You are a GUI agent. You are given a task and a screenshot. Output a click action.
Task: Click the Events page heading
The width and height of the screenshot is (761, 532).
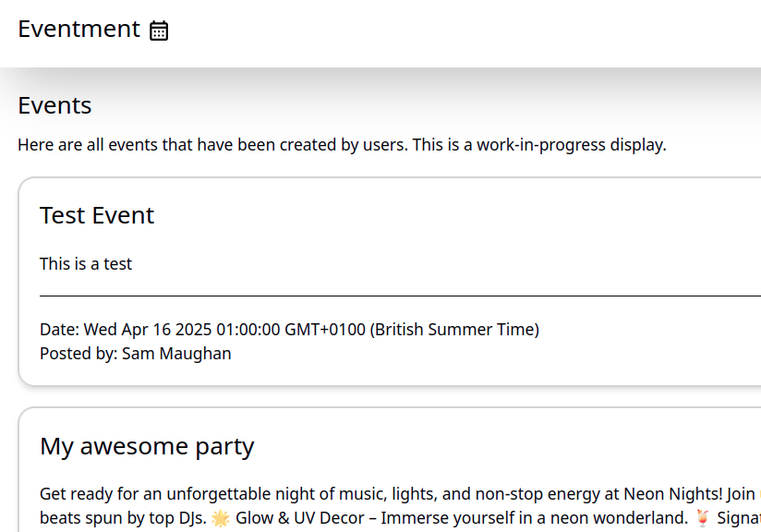[54, 105]
